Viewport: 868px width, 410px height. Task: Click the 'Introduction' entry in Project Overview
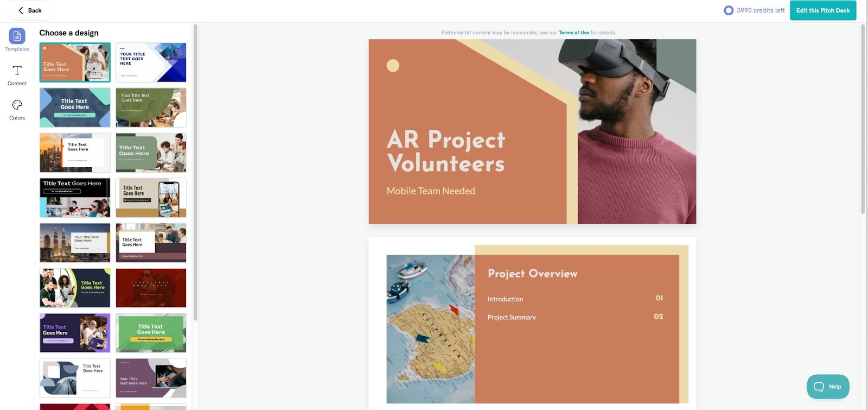pos(505,299)
